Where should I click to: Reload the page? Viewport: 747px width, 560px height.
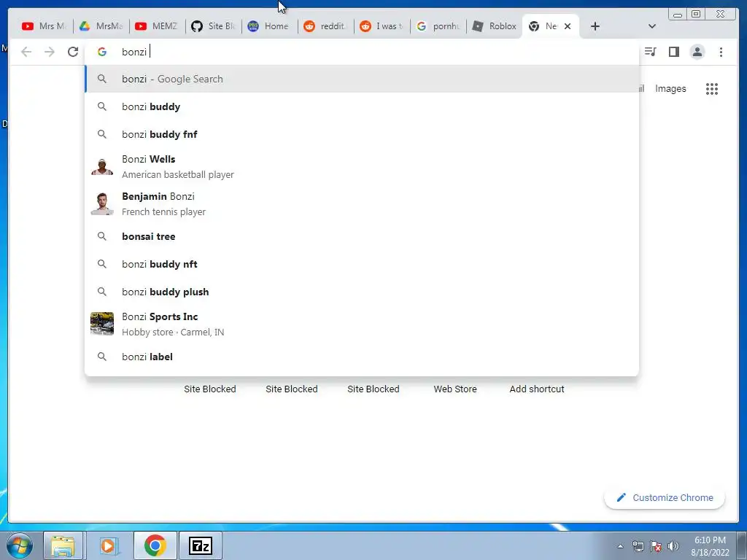(73, 52)
